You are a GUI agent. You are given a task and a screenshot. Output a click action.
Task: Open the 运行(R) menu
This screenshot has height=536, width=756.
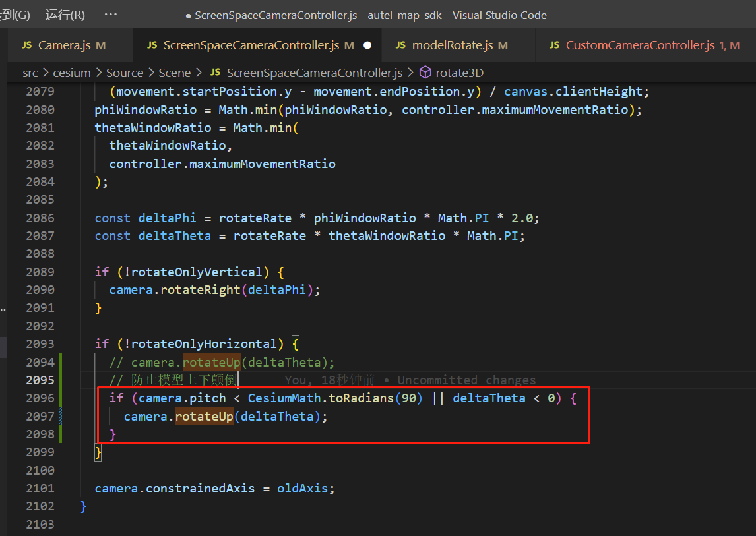click(x=64, y=15)
